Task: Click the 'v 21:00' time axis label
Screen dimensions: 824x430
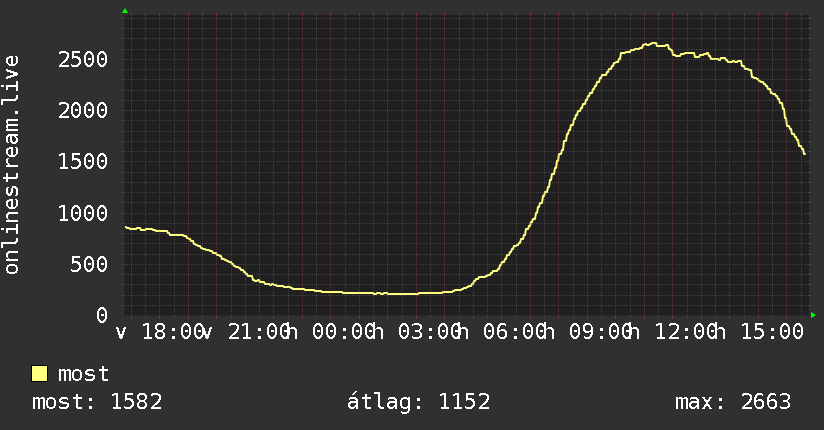Action: (x=245, y=332)
